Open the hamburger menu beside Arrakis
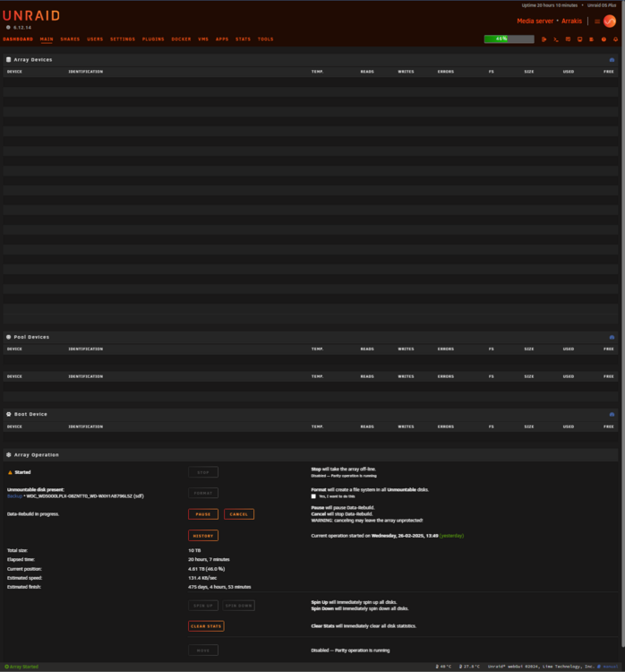 [x=597, y=21]
